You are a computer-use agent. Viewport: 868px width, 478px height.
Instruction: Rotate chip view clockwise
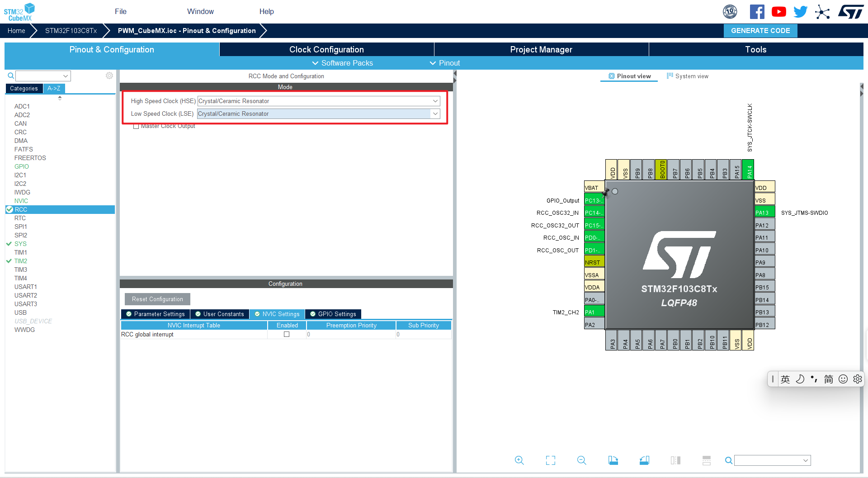click(613, 460)
